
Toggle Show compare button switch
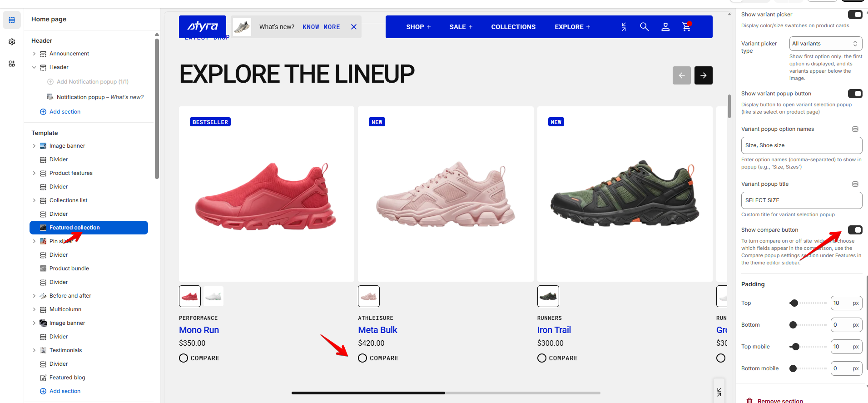click(x=855, y=230)
